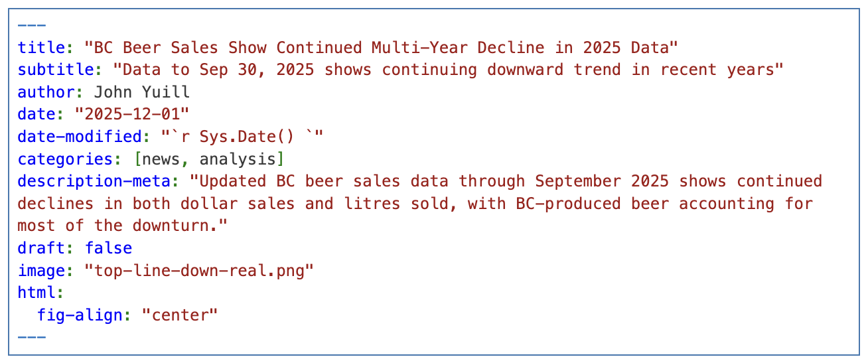Click the closing "---" YAML delimiter

point(32,337)
